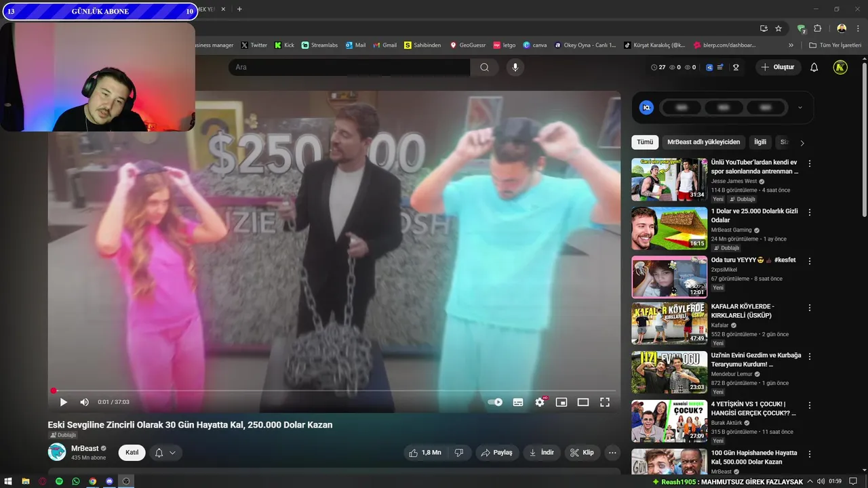Image resolution: width=868 pixels, height=488 pixels.
Task: Open Sahibinden bookmark
Action: pos(422,45)
